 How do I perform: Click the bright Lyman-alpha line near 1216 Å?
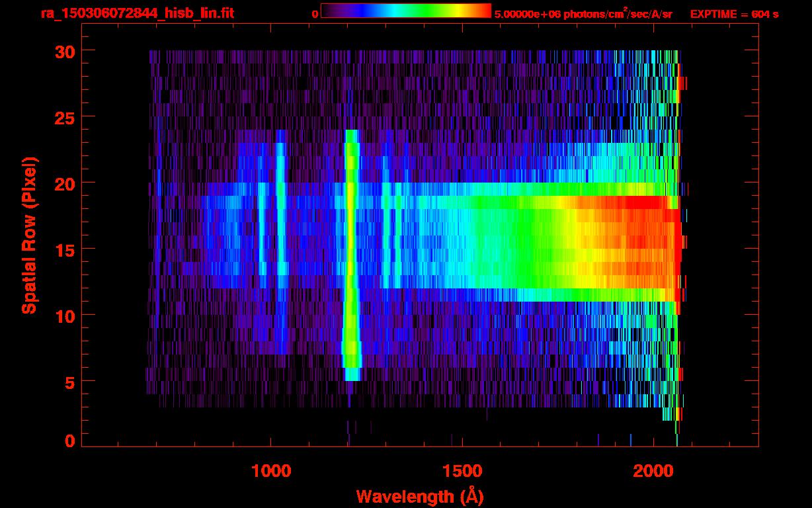click(351, 255)
